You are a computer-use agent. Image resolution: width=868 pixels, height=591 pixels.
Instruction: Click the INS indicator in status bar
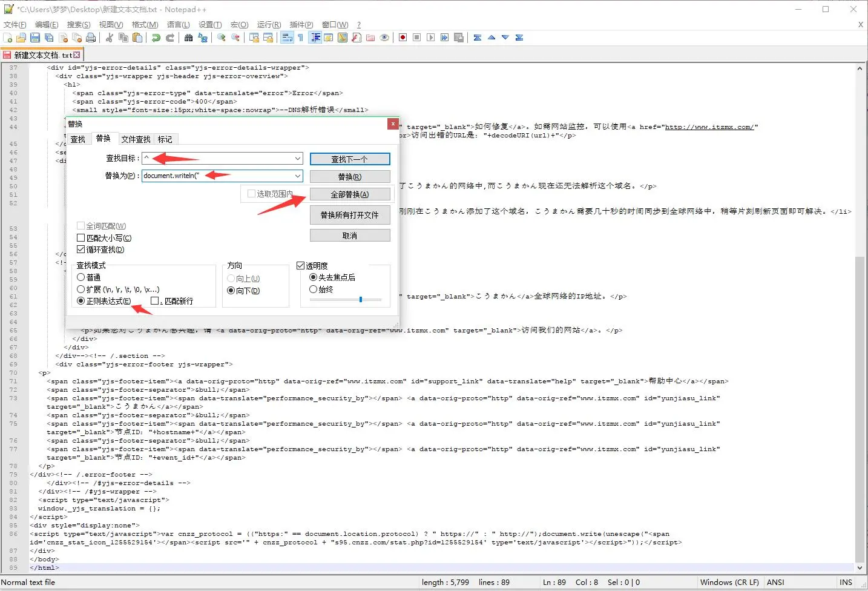pyautogui.click(x=846, y=583)
